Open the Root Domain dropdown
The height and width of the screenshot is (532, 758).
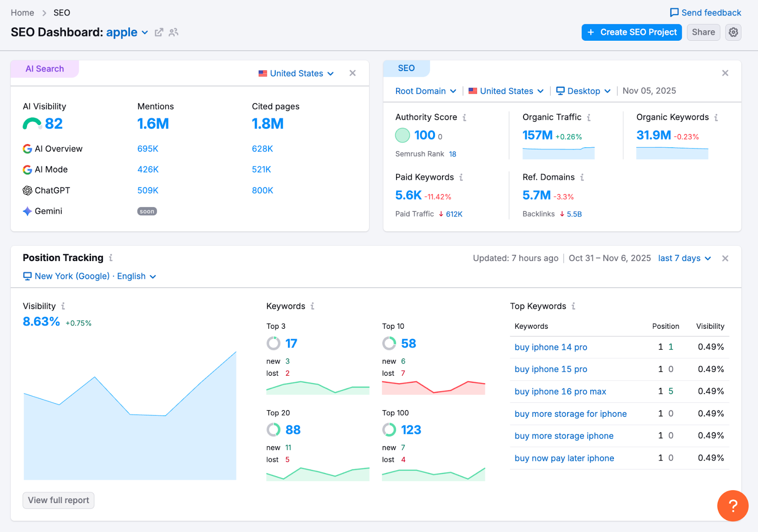tap(425, 91)
